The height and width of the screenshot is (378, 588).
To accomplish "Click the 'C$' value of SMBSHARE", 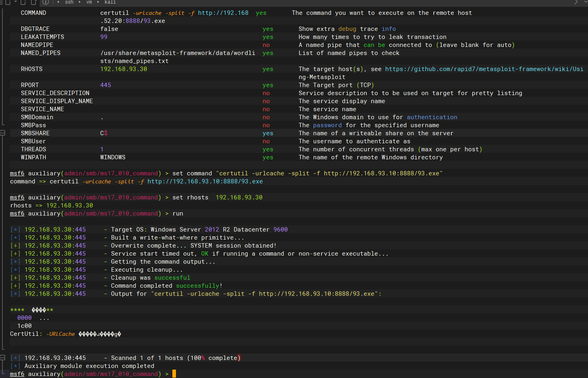I will [x=104, y=133].
